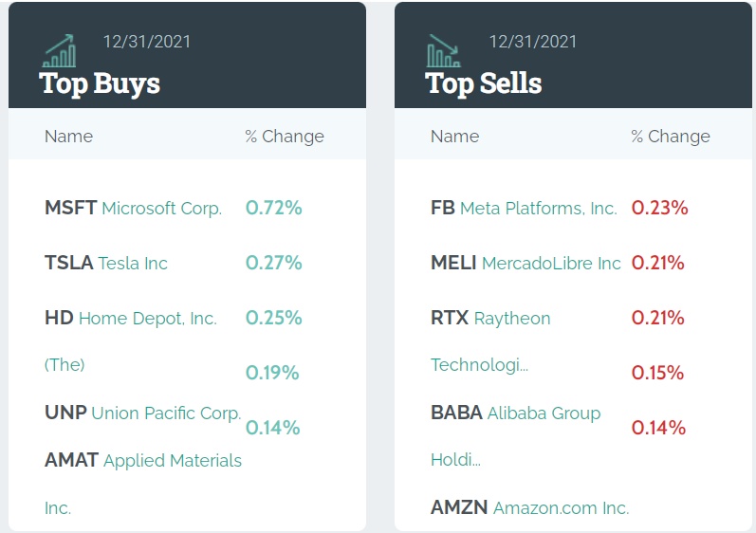This screenshot has height=533, width=756.
Task: Click % Change column header in Top Buys
Action: (x=284, y=136)
